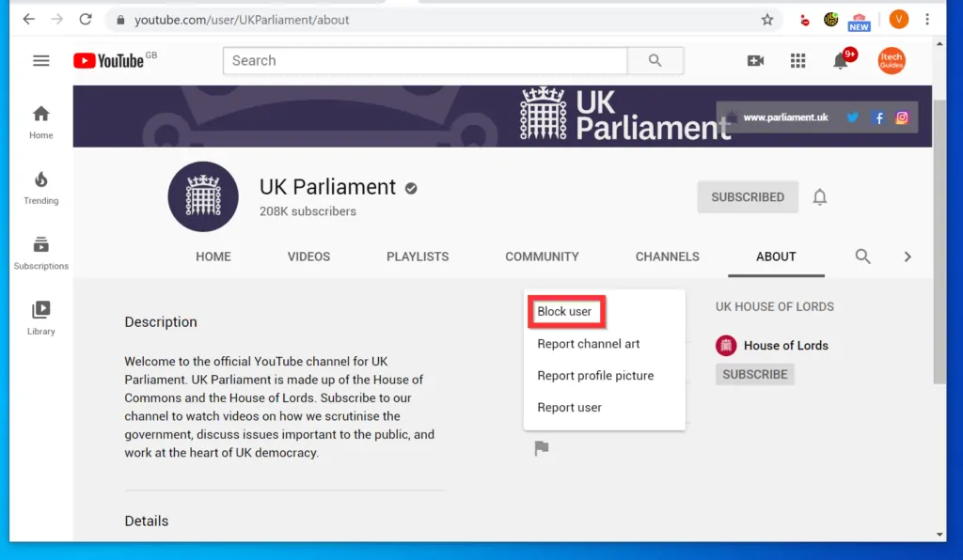Viewport: 963px width, 560px height.
Task: Click the page vertical scrollbar thumb
Action: click(x=939, y=241)
